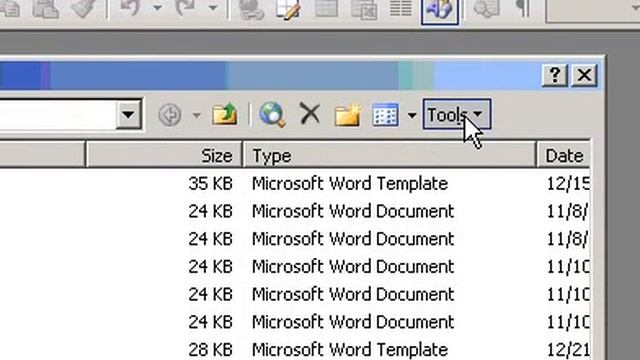Open the Look in combo box arrow
Viewport: 640px width, 360px height.
coord(129,114)
